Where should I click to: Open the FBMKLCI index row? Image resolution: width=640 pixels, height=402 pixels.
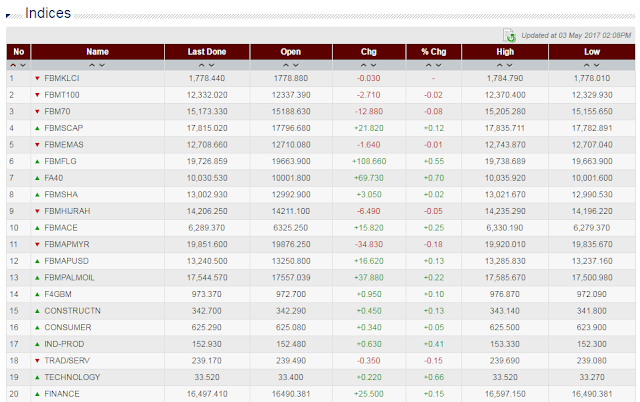click(321, 78)
